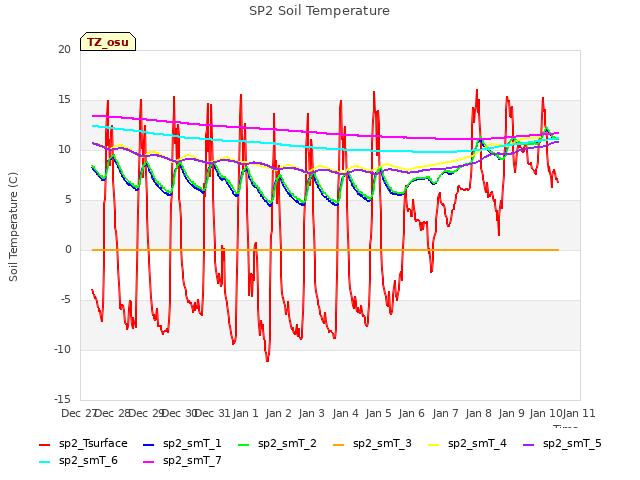Click the Jan 5 x-axis tick label

coord(379,413)
